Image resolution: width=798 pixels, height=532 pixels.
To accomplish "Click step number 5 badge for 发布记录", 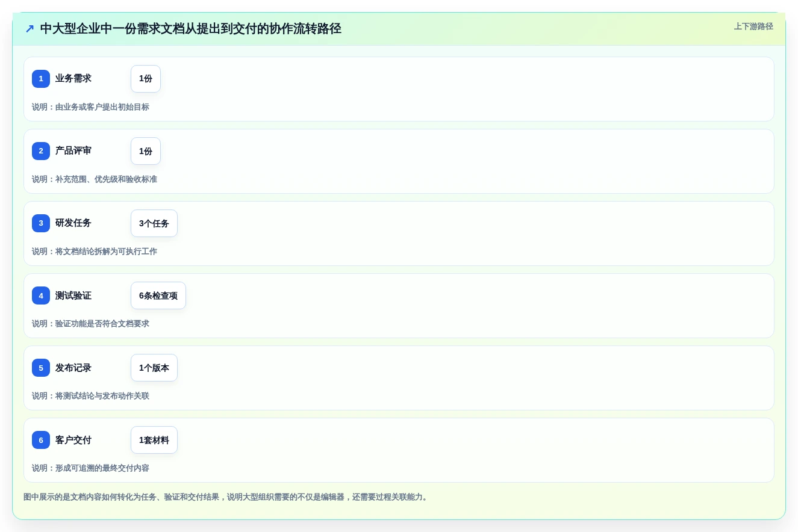I will pyautogui.click(x=41, y=368).
